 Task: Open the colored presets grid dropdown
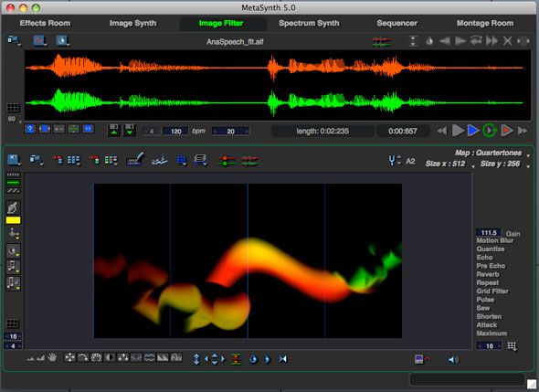pos(111,160)
